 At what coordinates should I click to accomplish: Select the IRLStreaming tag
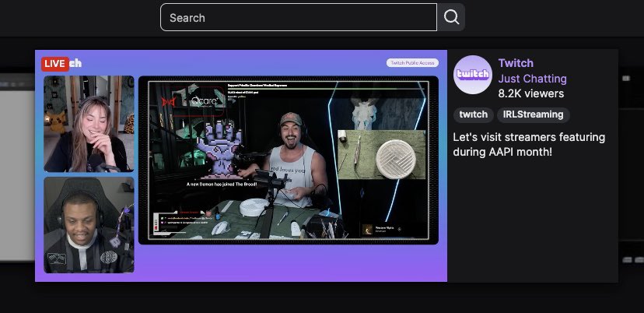(x=533, y=114)
